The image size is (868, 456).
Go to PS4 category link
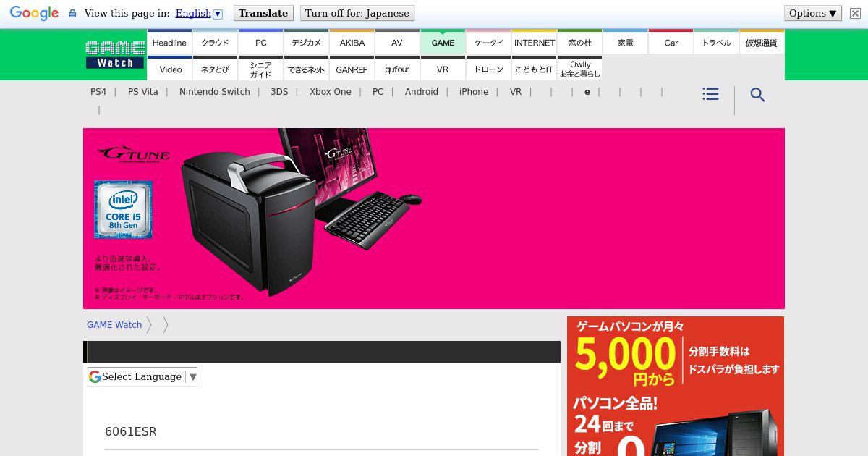[x=98, y=92]
